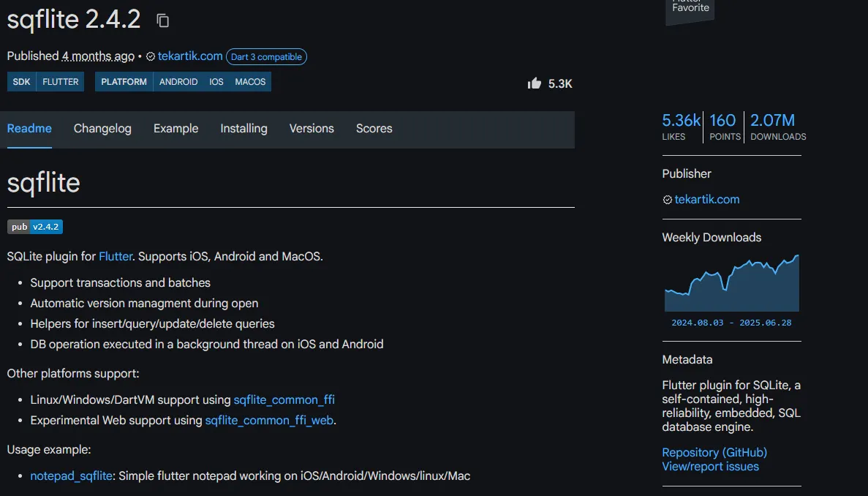Click the 5.3K like count

point(560,83)
